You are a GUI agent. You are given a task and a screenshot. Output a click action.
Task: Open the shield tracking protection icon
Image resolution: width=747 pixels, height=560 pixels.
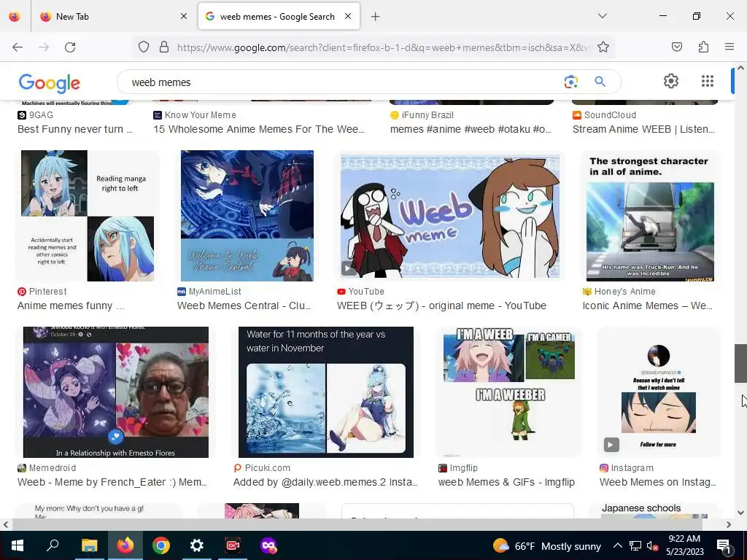coord(144,47)
